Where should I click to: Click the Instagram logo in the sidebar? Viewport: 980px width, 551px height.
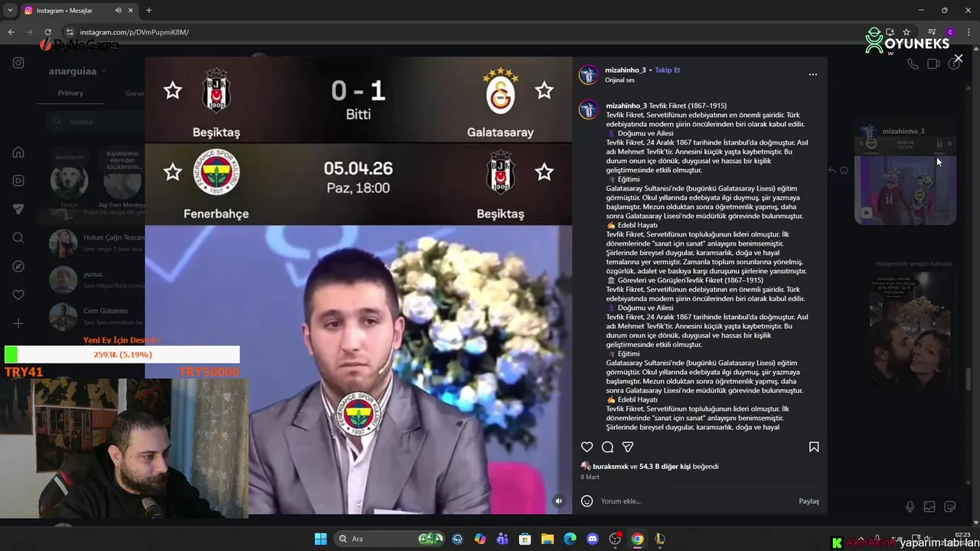[x=18, y=63]
